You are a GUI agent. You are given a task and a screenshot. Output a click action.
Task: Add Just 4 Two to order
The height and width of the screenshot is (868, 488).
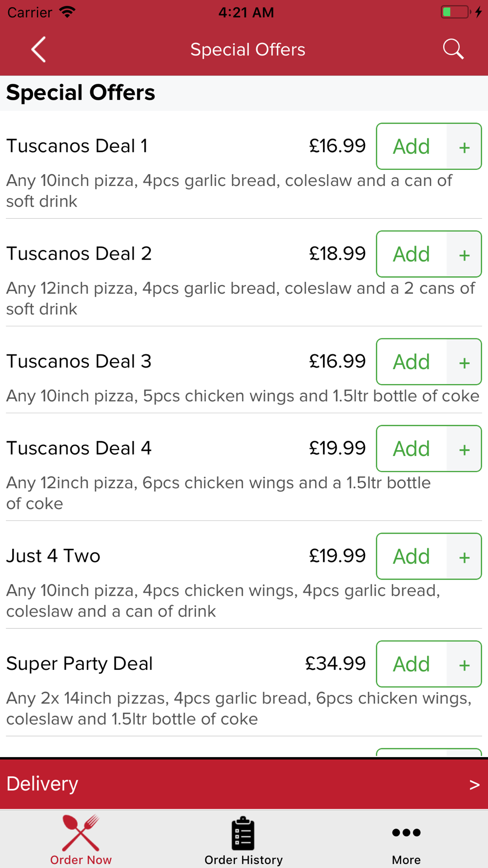click(x=411, y=557)
